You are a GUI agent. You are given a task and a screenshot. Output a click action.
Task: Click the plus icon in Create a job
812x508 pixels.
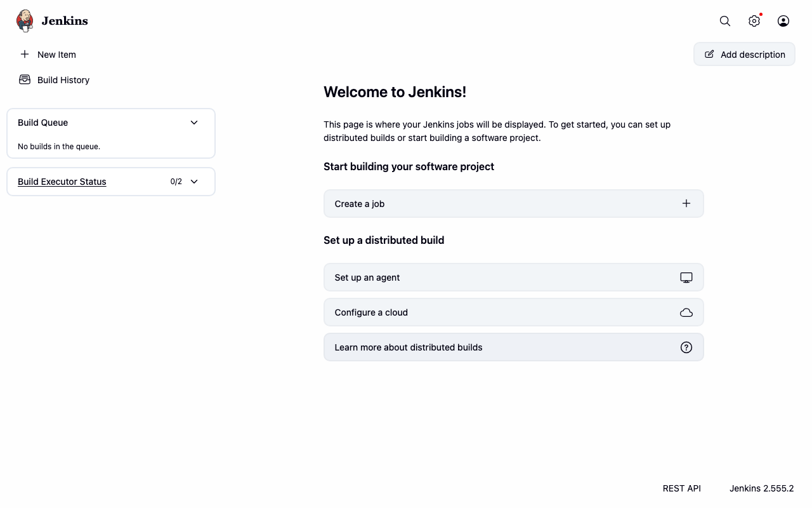click(686, 203)
